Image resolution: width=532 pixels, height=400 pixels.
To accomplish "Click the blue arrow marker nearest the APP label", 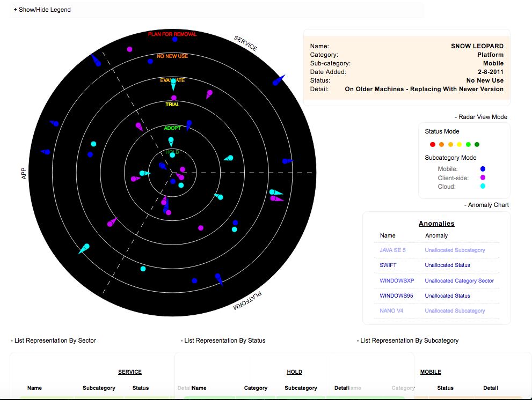I will pyautogui.click(x=46, y=152).
